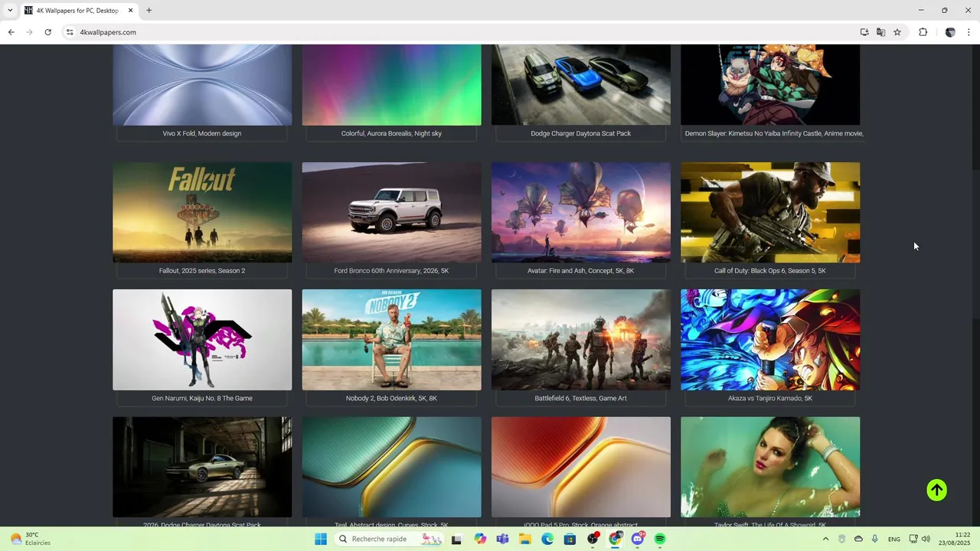Image resolution: width=980 pixels, height=551 pixels.
Task: Open Microsoft Teams from the taskbar
Action: (x=502, y=539)
